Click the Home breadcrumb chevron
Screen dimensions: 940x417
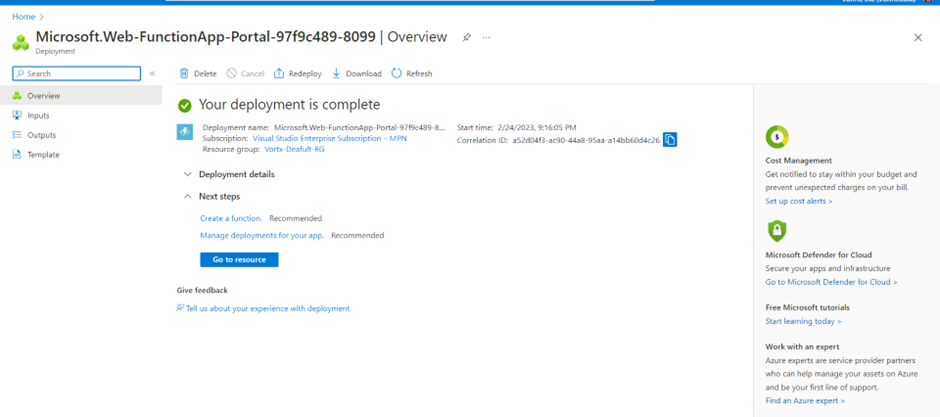tap(42, 17)
